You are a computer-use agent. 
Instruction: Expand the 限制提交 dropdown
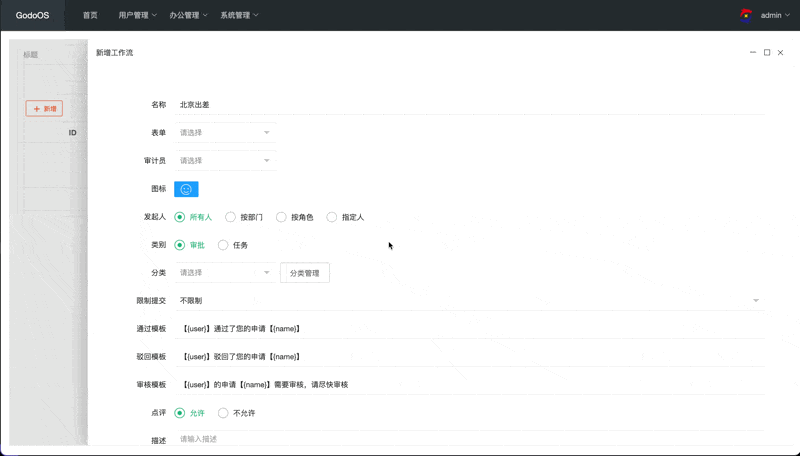tap(469, 300)
